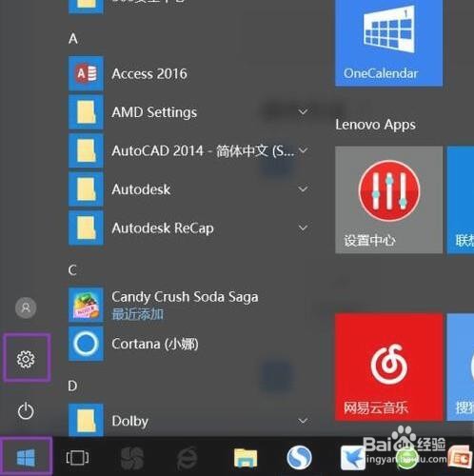Viewport: 474px width, 476px height.
Task: Click the Cortana (小娜) label
Action: coord(155,344)
